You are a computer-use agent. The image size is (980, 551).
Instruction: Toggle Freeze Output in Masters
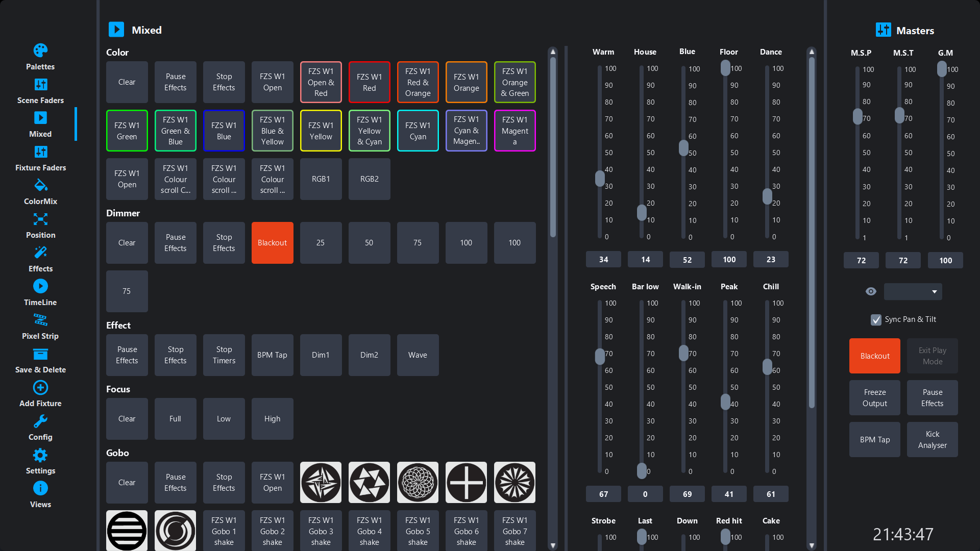[x=875, y=398]
